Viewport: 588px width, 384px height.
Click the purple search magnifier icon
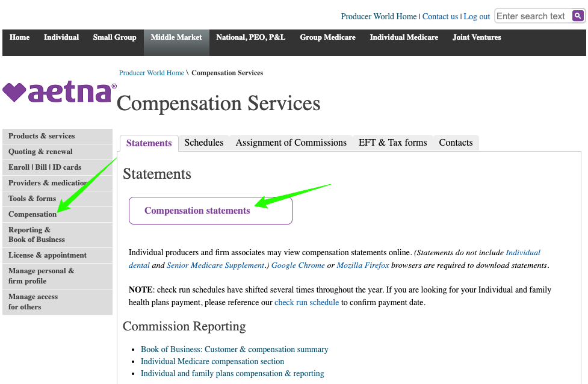pyautogui.click(x=578, y=16)
